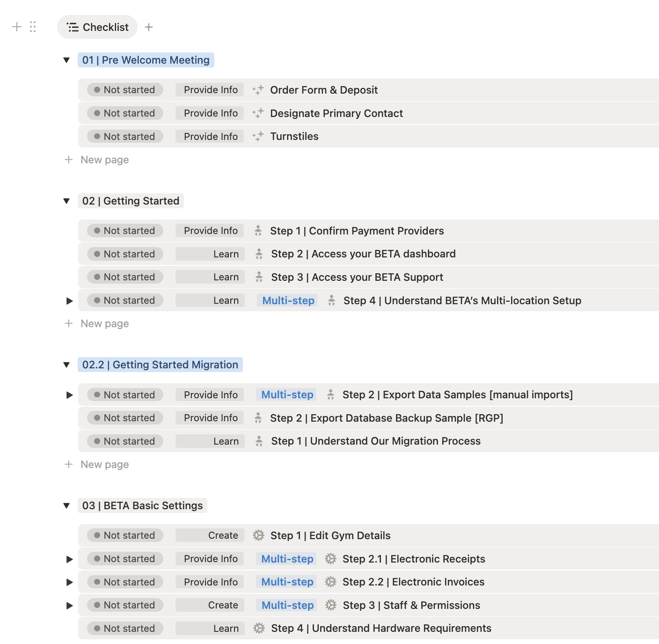Click Not started status on Designate Primary Contact
Image resolution: width=659 pixels, height=644 pixels.
[x=125, y=113]
